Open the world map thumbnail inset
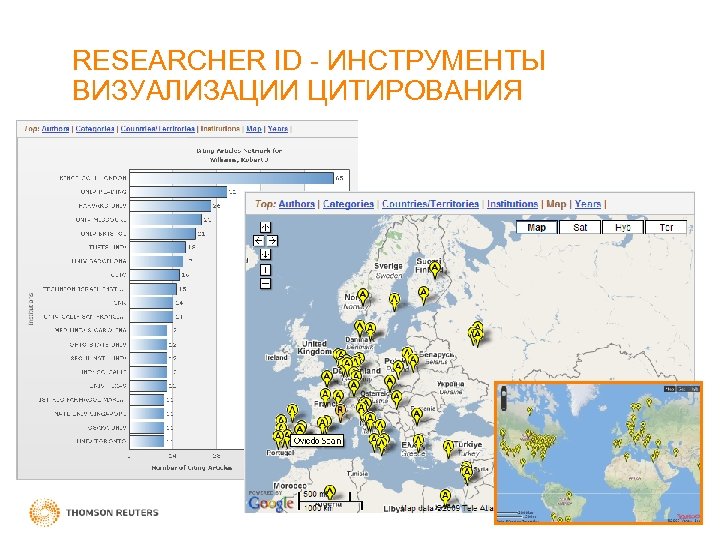Image resolution: width=720 pixels, height=540 pixels. coord(598,453)
